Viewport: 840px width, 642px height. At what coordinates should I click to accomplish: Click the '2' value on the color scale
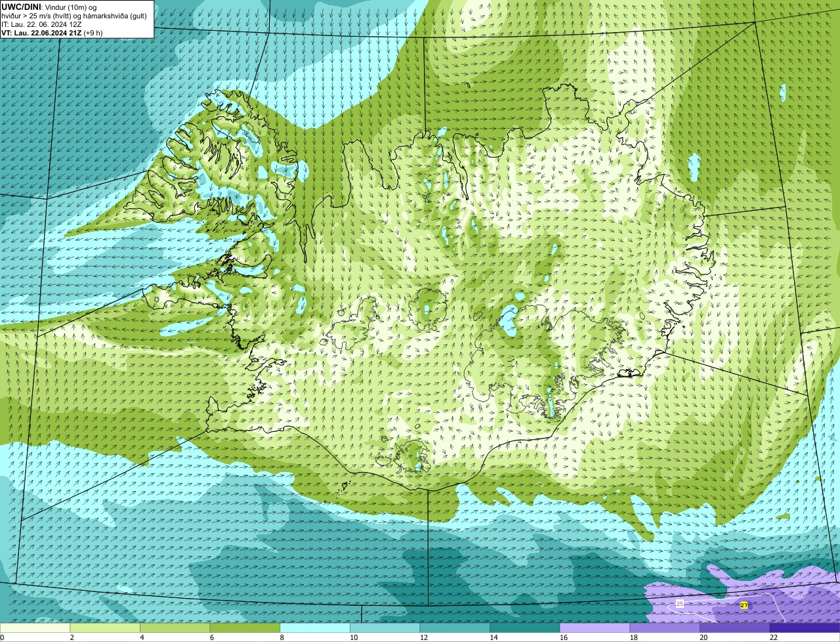pos(72,637)
